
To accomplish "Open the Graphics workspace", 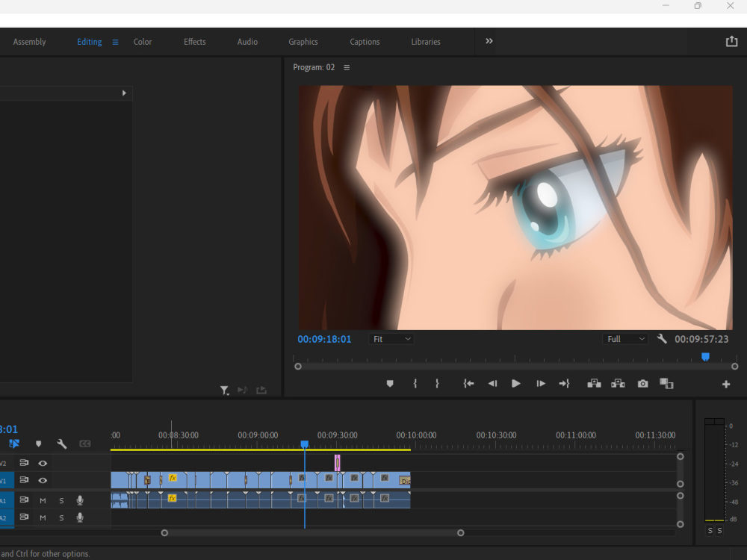I will pyautogui.click(x=303, y=42).
